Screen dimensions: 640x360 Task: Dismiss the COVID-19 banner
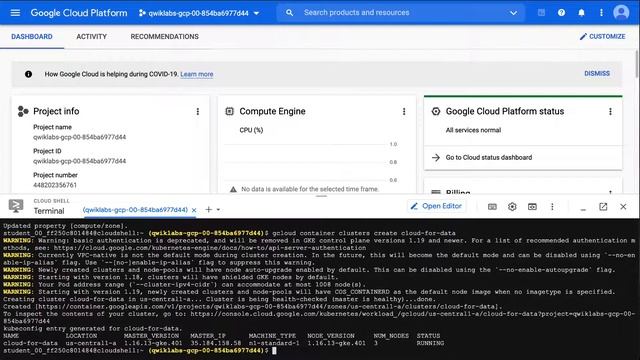[x=597, y=73]
